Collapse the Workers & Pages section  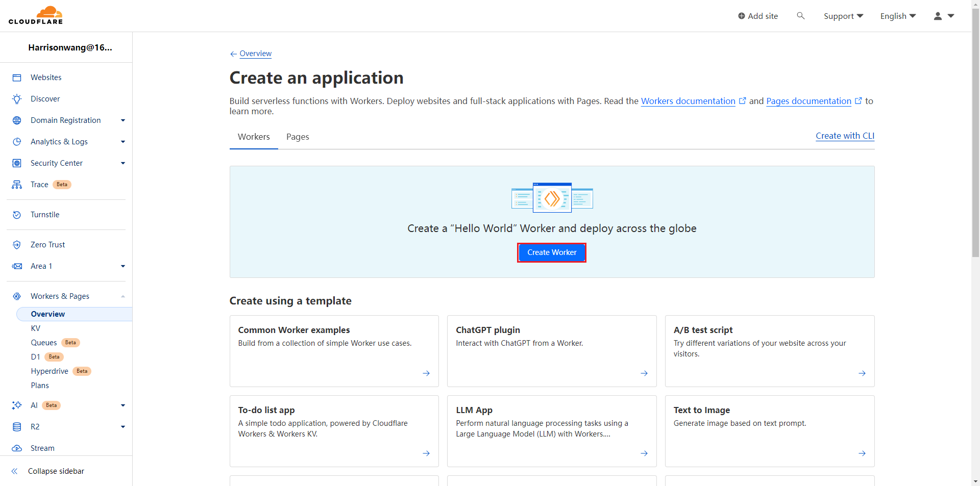pyautogui.click(x=122, y=296)
